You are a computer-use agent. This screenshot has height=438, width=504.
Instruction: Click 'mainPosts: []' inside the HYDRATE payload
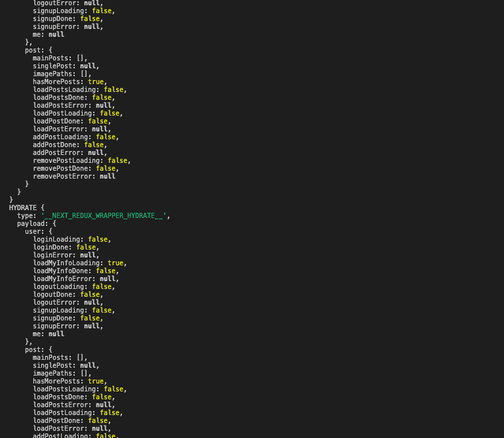coord(60,358)
